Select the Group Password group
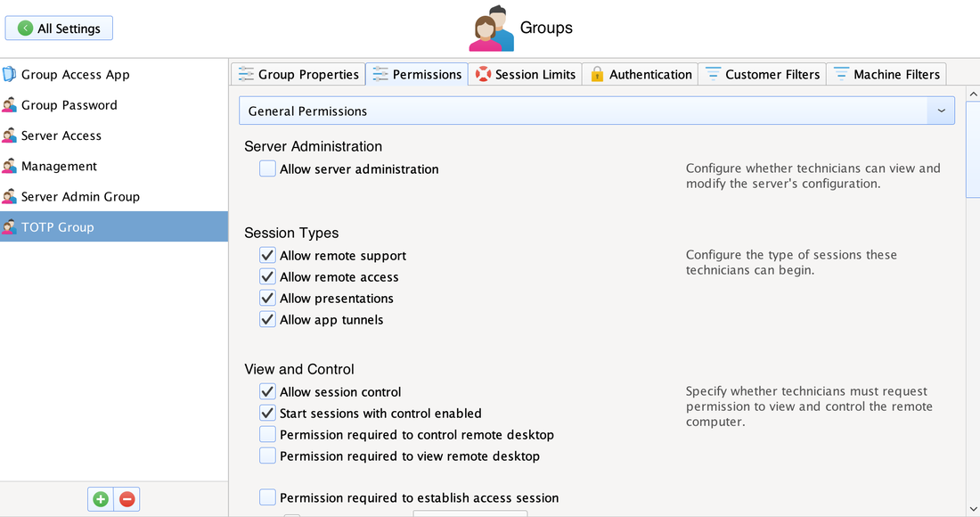The height and width of the screenshot is (517, 980). pyautogui.click(x=114, y=105)
